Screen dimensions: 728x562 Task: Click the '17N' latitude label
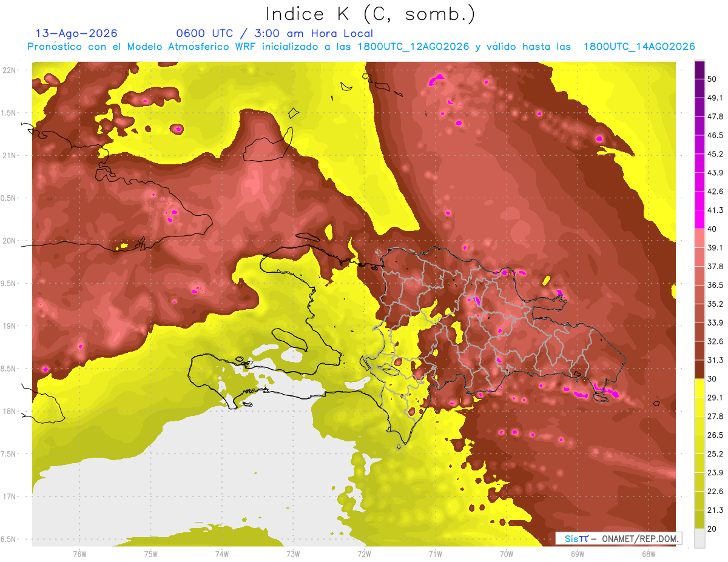[x=10, y=497]
